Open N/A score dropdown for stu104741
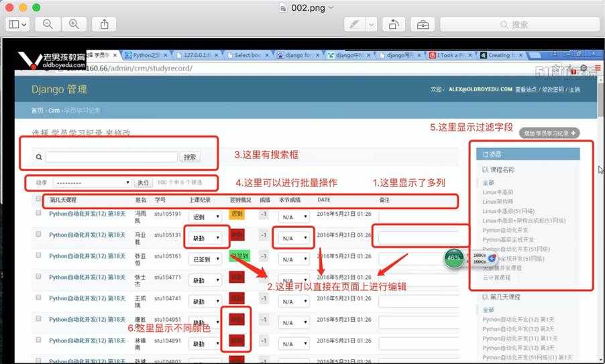This screenshot has height=364, width=605. (294, 302)
